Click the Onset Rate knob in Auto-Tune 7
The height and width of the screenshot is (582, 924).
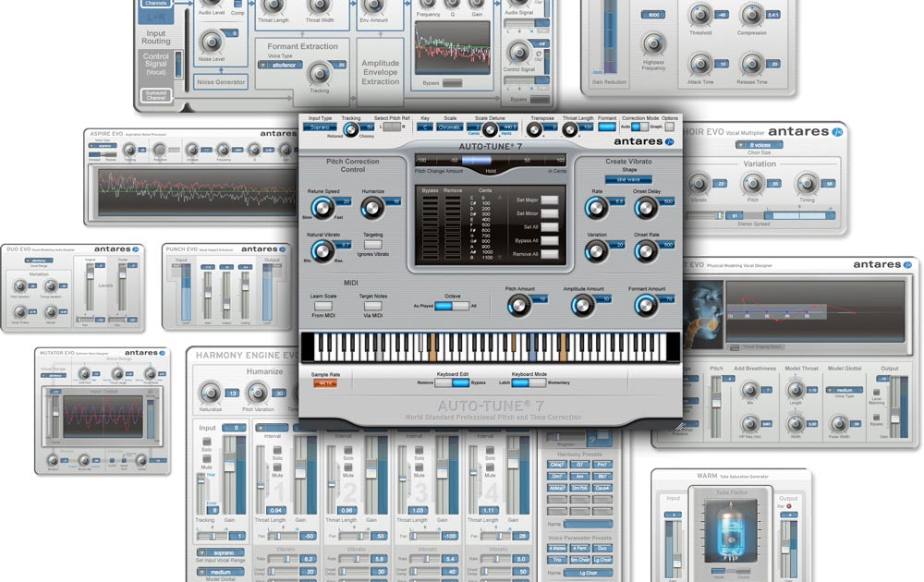point(645,251)
